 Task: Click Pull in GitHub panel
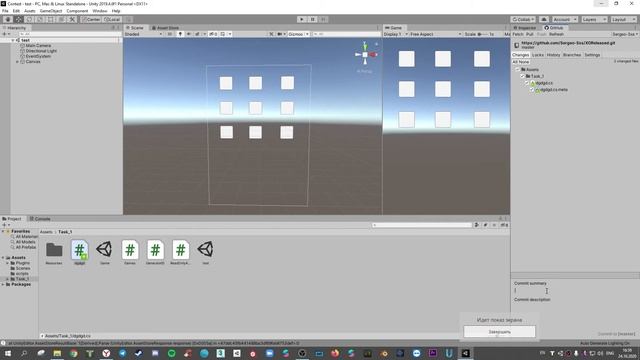(530, 34)
